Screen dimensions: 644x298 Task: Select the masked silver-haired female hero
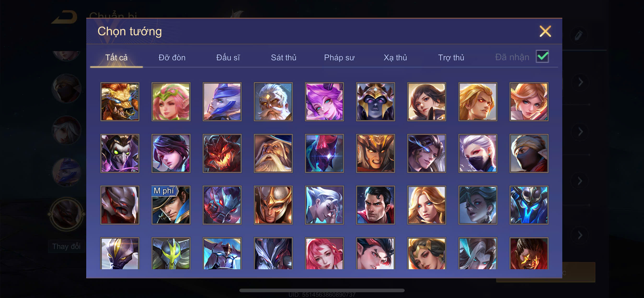(478, 153)
